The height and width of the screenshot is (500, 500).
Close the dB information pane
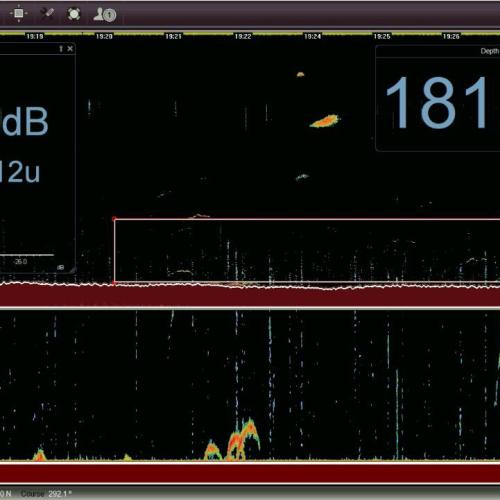coord(70,49)
